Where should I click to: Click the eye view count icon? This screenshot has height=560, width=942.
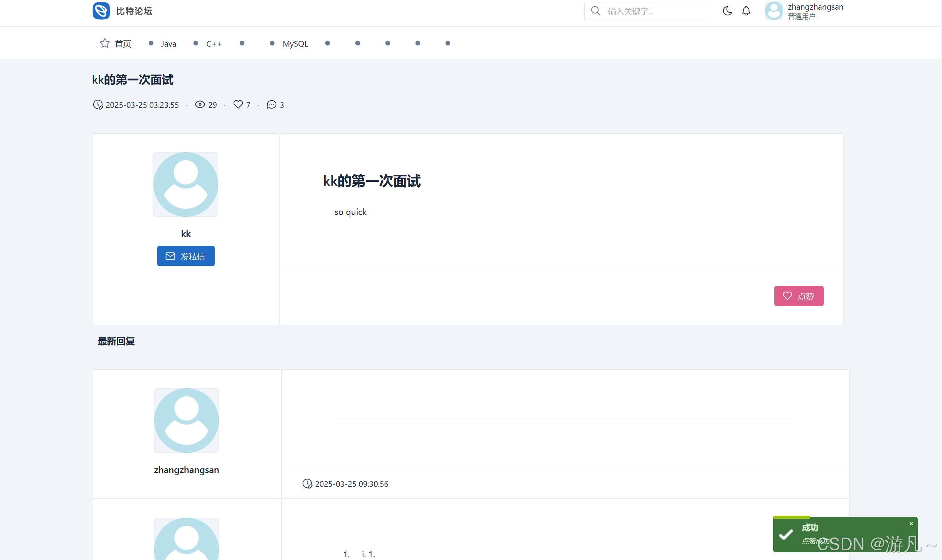200,104
